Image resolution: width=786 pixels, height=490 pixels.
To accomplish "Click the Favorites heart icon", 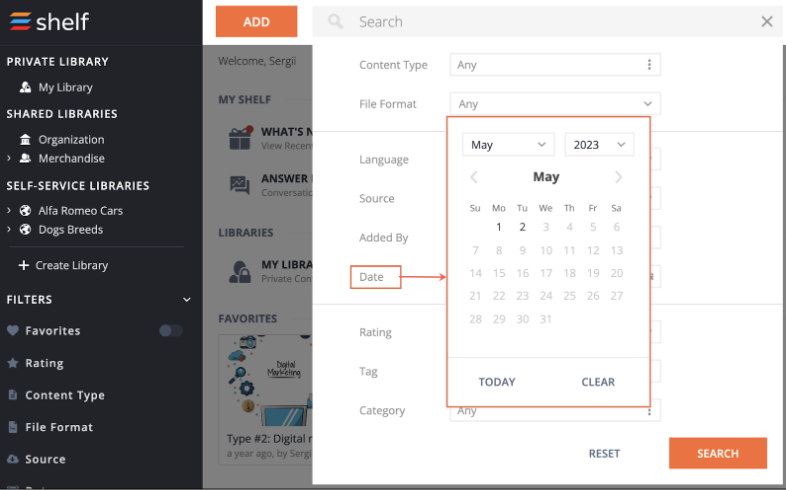I will point(13,331).
